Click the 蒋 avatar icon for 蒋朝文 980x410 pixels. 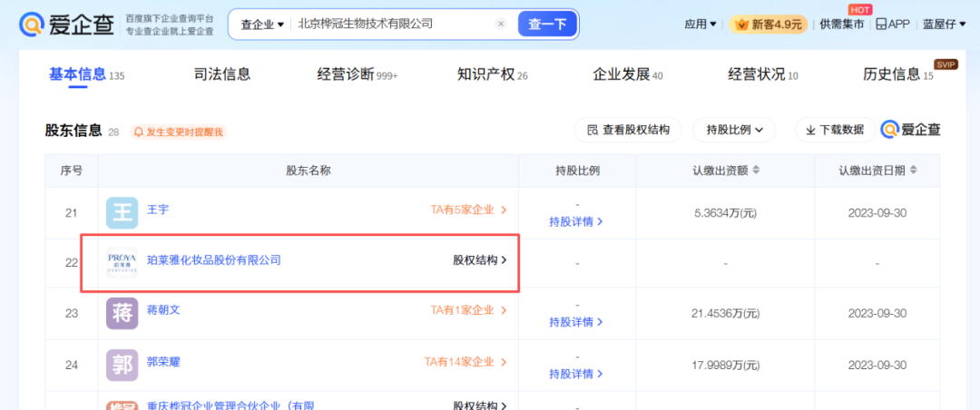tap(122, 313)
